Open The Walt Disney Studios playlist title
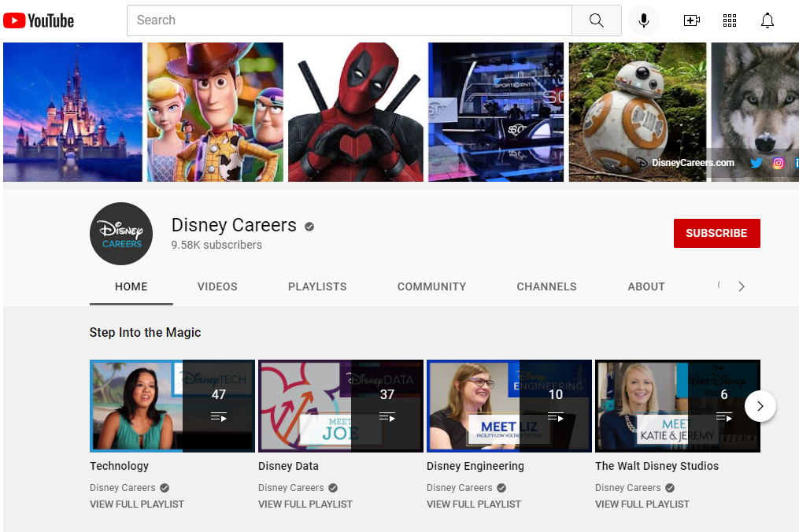This screenshot has height=532, width=799. click(x=657, y=466)
